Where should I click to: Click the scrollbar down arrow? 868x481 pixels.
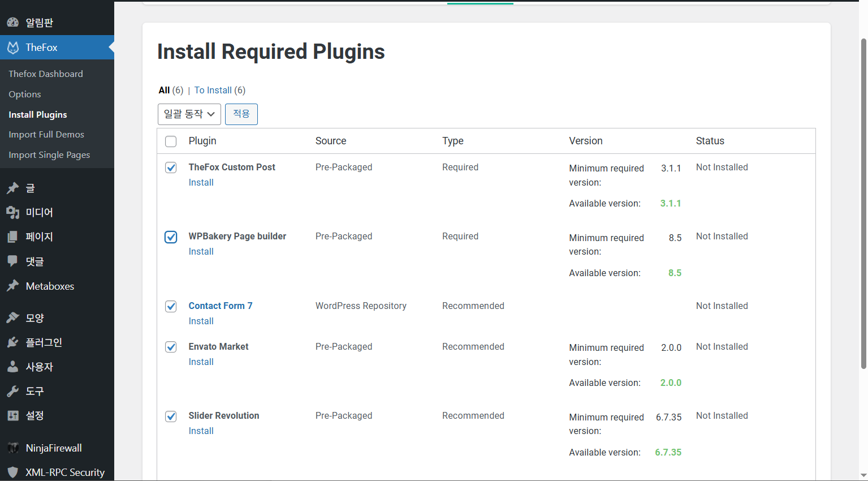coord(863,476)
